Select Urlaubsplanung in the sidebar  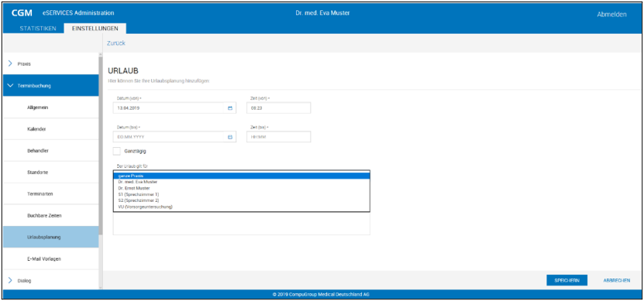click(x=51, y=237)
